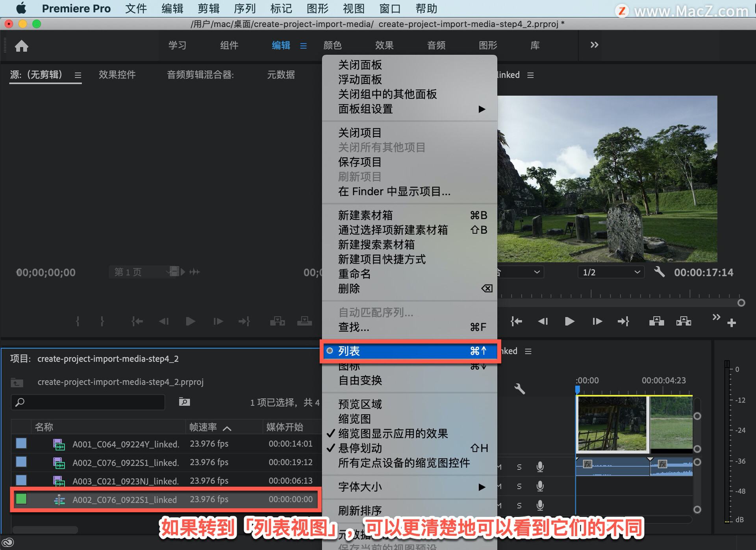Click the voice-over microphone on the first audio track

(540, 467)
